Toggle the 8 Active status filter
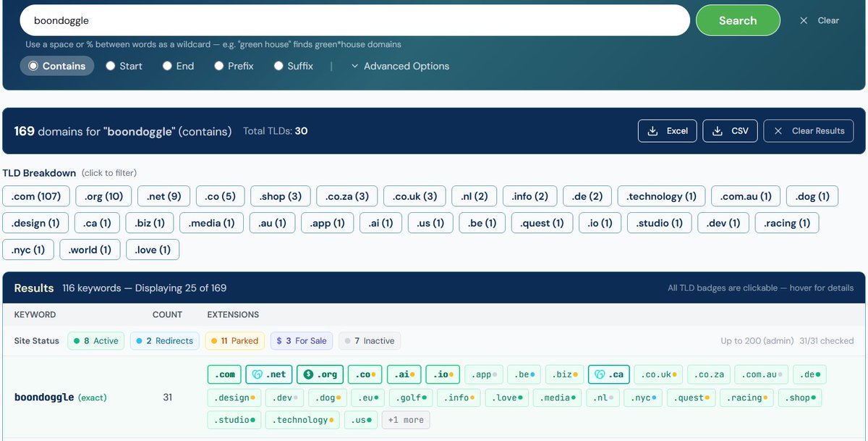This screenshot has width=868, height=441. point(96,340)
